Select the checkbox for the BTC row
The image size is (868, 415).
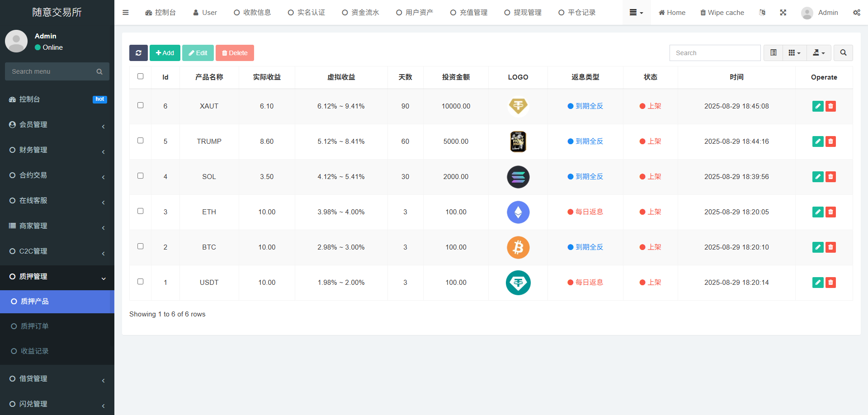(141, 246)
